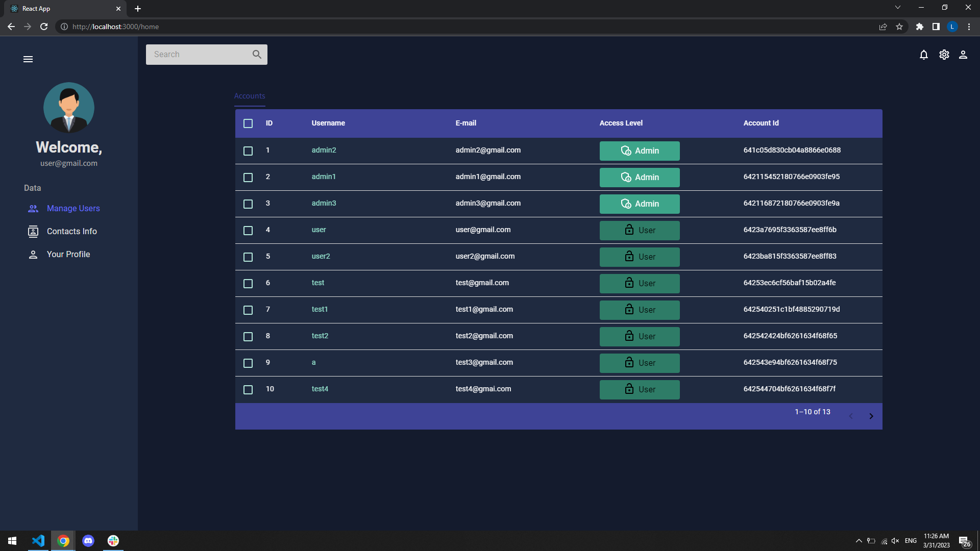Open Your Profile from the sidebar
This screenshot has height=551, width=980.
click(x=68, y=255)
